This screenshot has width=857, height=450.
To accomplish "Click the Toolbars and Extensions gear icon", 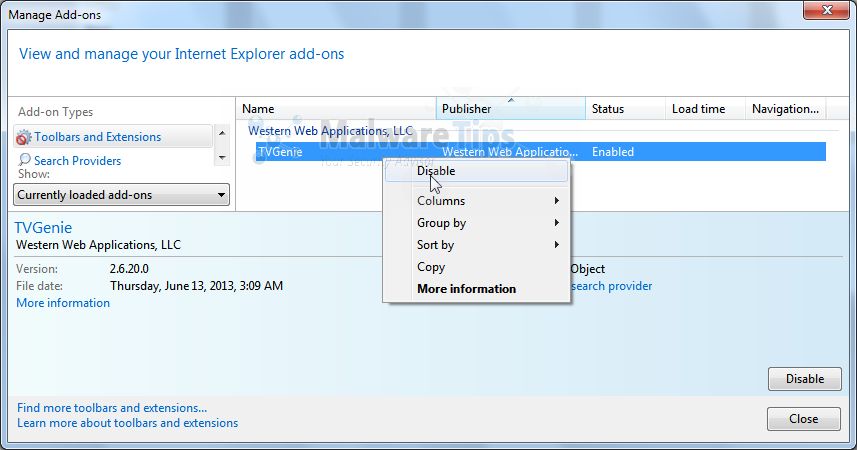I will tap(23, 137).
